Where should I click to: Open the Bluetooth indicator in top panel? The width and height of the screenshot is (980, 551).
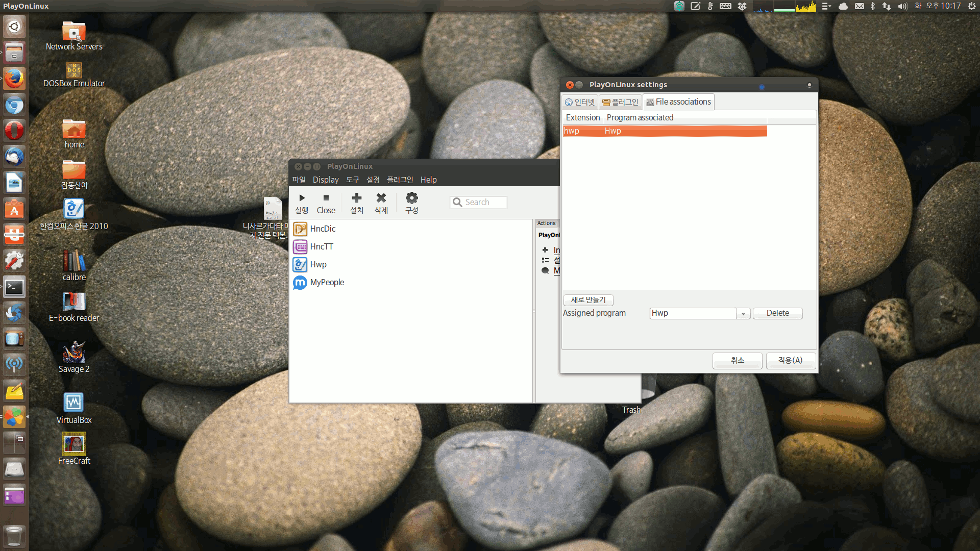click(x=873, y=6)
